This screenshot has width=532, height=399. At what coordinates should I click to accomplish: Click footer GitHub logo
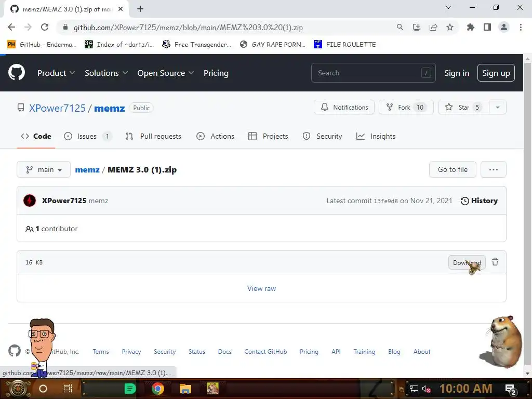click(14, 351)
